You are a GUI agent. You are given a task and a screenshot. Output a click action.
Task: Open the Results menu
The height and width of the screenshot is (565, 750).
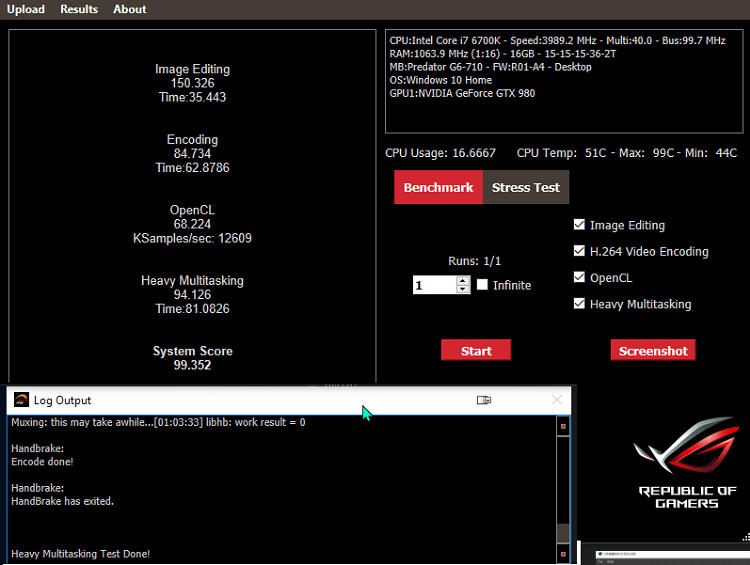pos(79,9)
